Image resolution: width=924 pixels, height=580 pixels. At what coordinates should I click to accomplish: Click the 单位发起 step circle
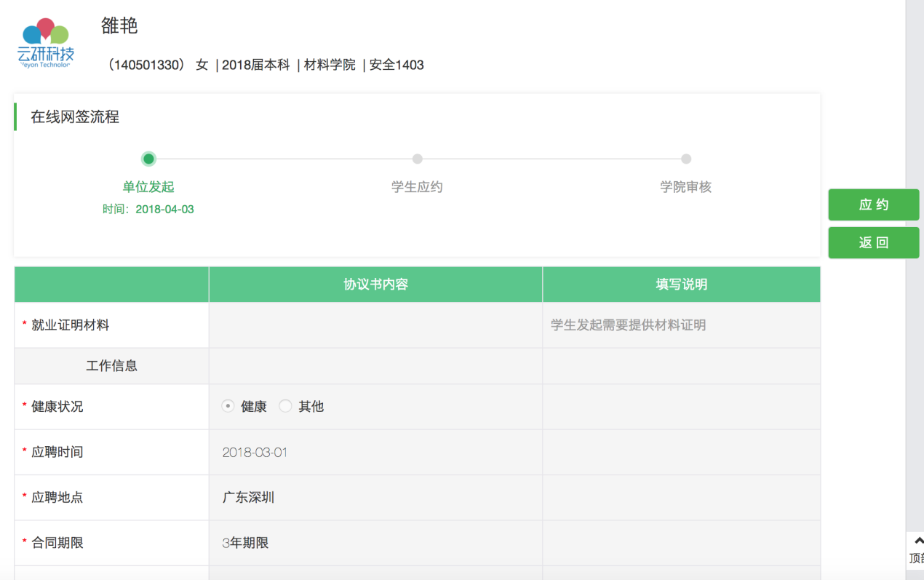click(x=148, y=159)
